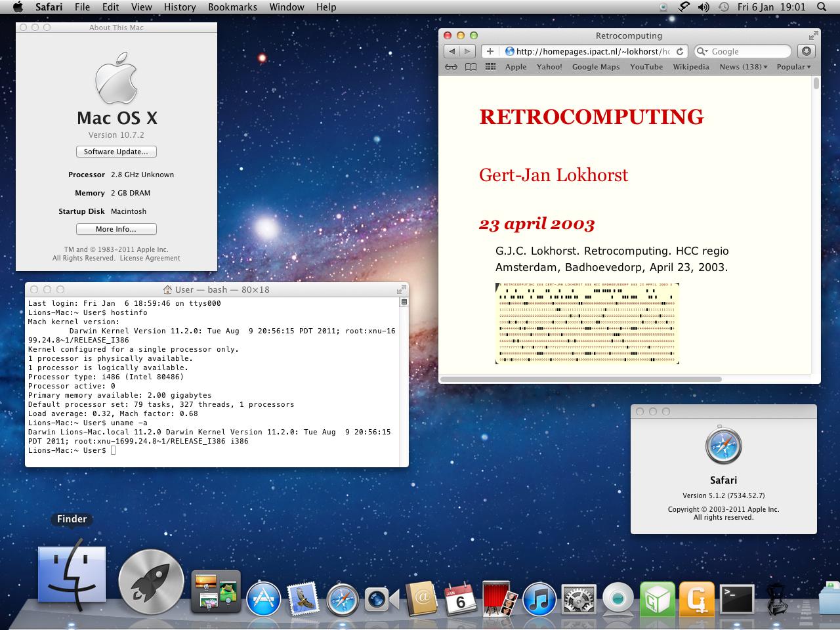
Task: Click 'Processor type: i486 (Intel 80486)' line
Action: click(x=106, y=377)
